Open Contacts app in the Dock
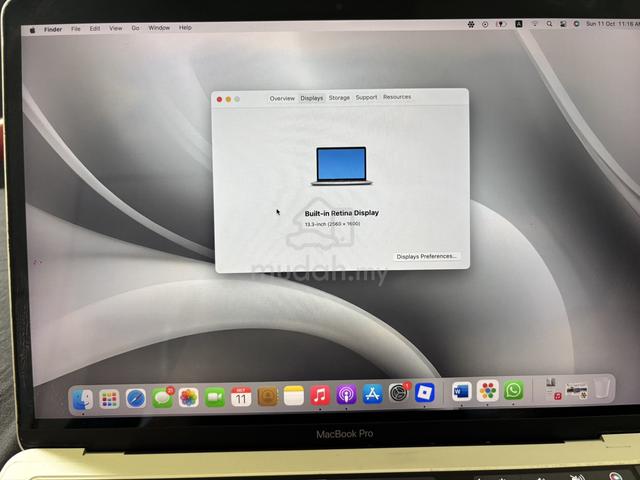The width and height of the screenshot is (640, 480). point(267,396)
